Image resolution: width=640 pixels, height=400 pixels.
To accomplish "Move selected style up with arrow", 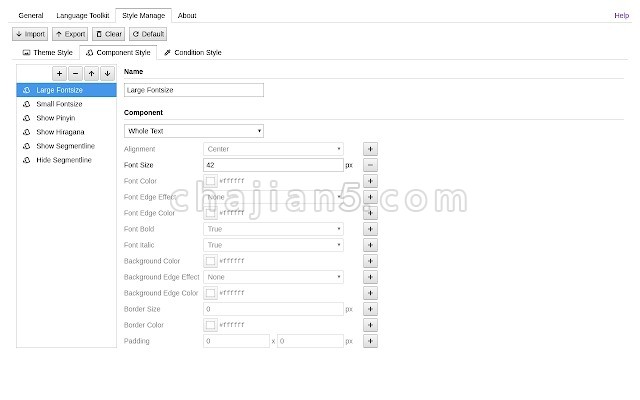I will [91, 73].
